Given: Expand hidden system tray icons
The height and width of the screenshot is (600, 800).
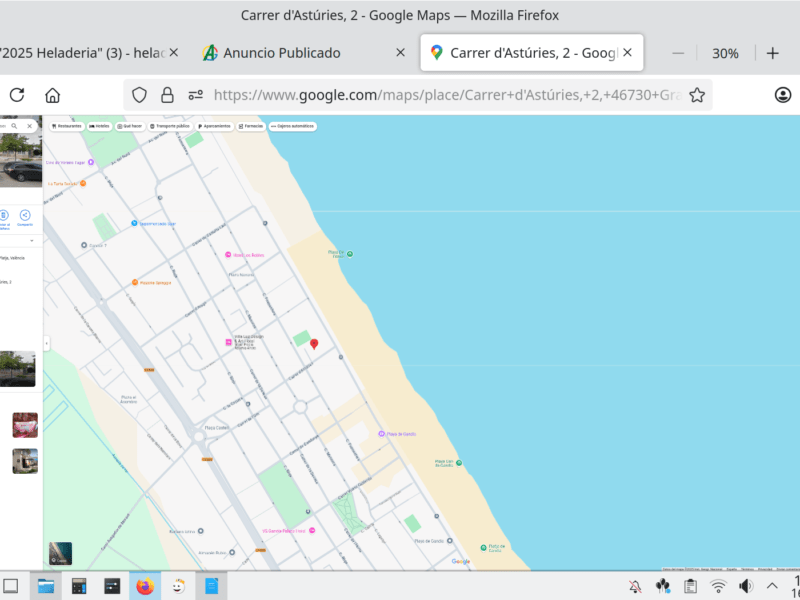Looking at the screenshot, I should tap(772, 587).
